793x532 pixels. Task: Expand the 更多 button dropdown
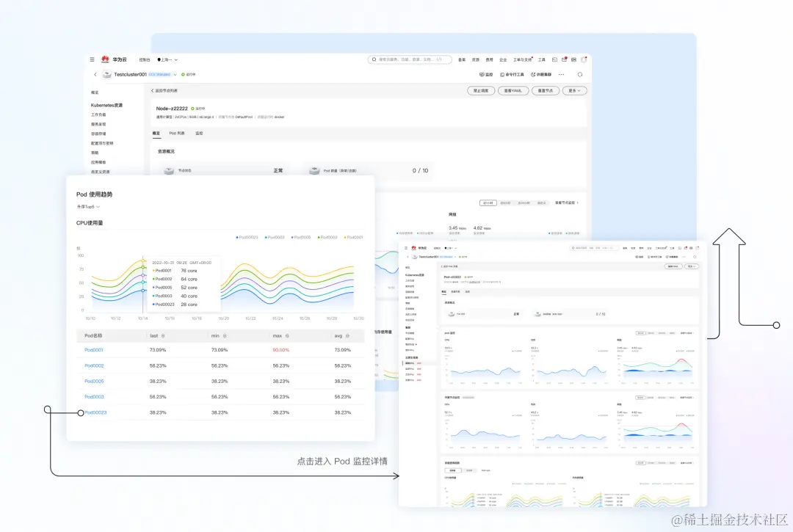pos(574,90)
